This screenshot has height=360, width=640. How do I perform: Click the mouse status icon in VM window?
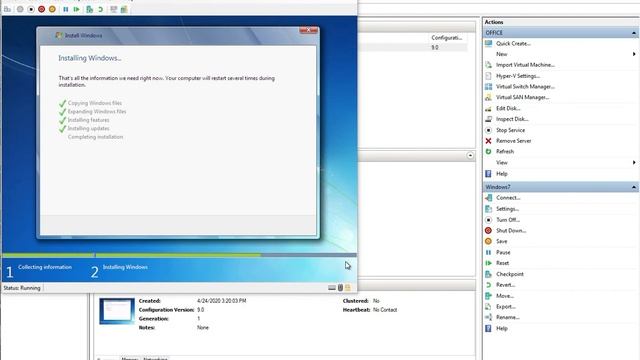(x=340, y=288)
